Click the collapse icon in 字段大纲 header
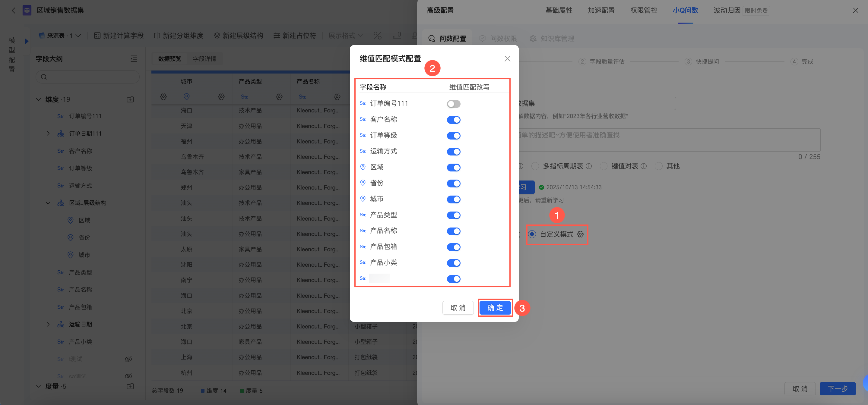This screenshot has width=868, height=405. [134, 59]
